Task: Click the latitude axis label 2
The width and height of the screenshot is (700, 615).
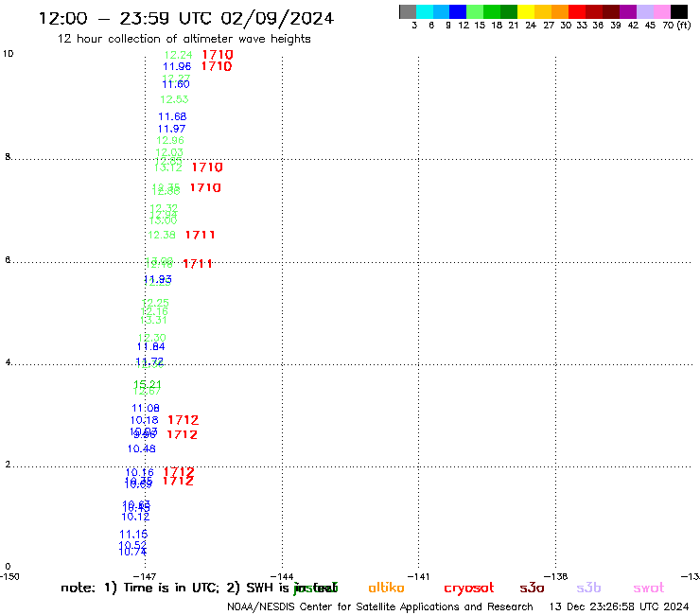Action: 8,465
